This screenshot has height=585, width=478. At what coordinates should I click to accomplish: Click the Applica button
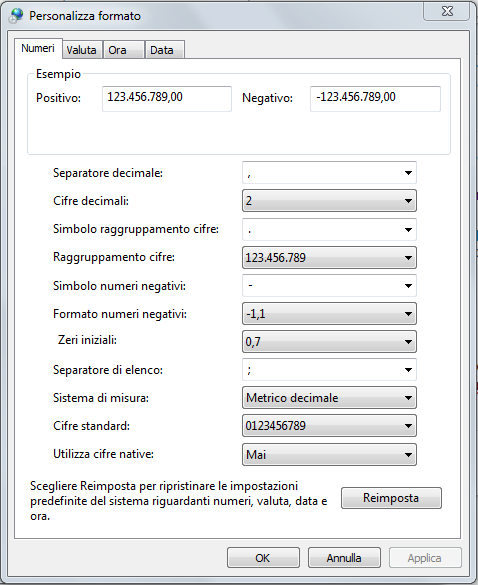425,558
